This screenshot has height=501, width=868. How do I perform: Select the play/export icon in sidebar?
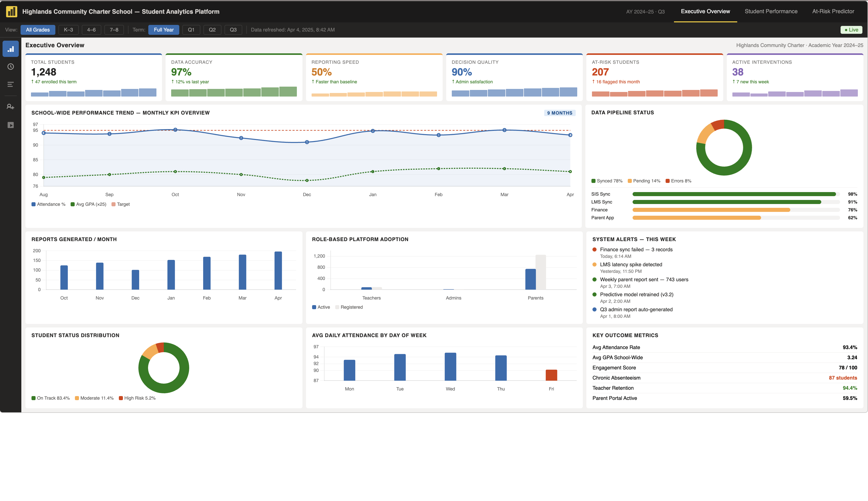[x=11, y=125]
